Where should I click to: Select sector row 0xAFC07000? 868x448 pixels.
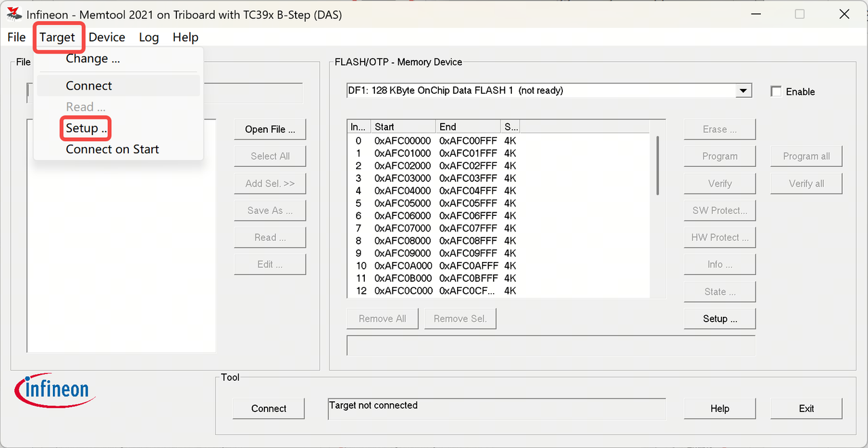[498, 228]
